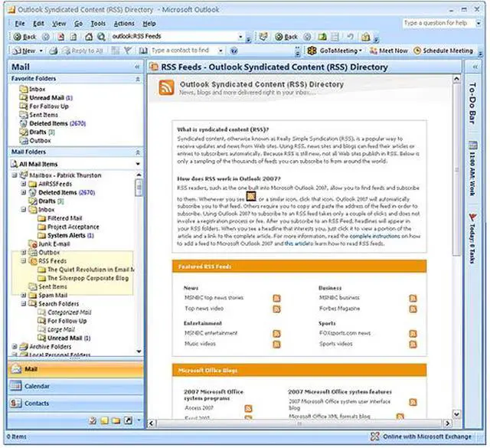Select the Junk E-mail folder
This screenshot has width=490, height=448.
point(49,244)
